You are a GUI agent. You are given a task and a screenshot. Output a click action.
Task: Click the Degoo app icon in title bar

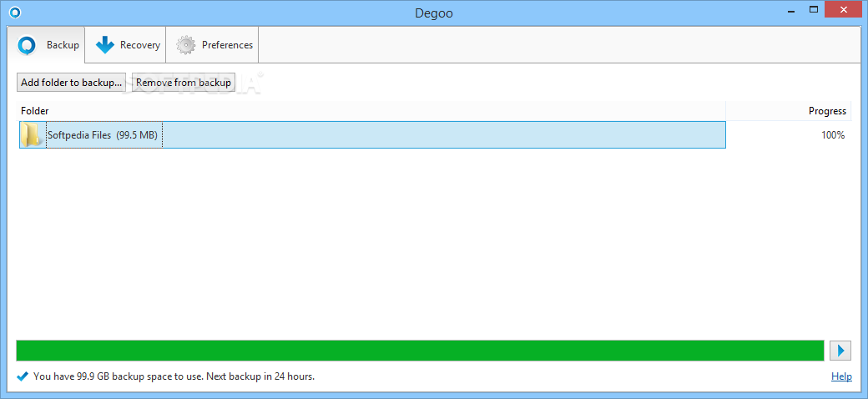coord(15,13)
